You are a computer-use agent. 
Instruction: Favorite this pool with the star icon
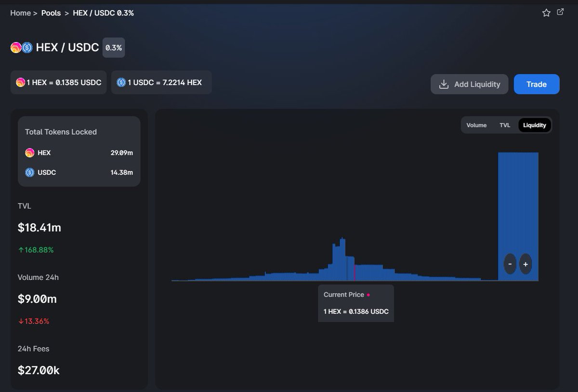(x=546, y=13)
